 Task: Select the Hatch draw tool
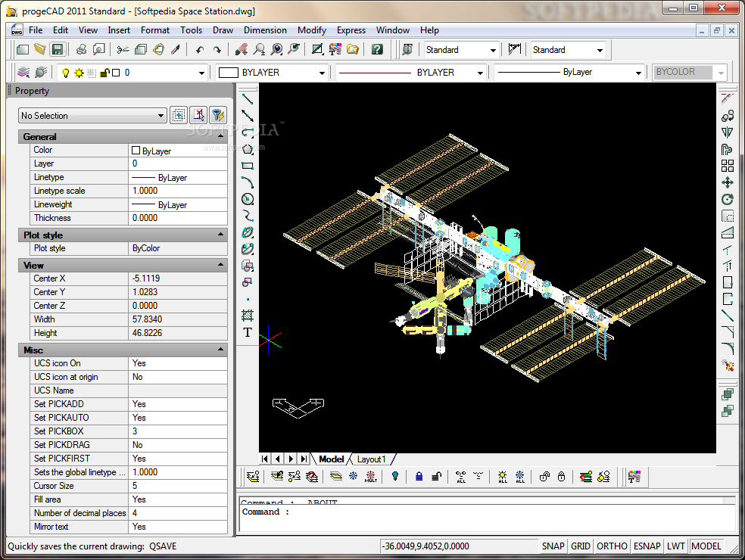(248, 315)
